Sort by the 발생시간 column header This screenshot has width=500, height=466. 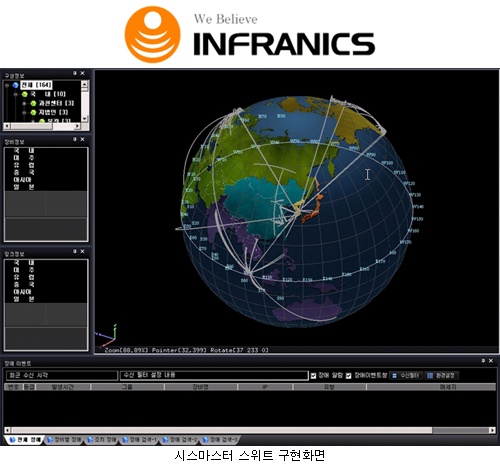(x=63, y=387)
